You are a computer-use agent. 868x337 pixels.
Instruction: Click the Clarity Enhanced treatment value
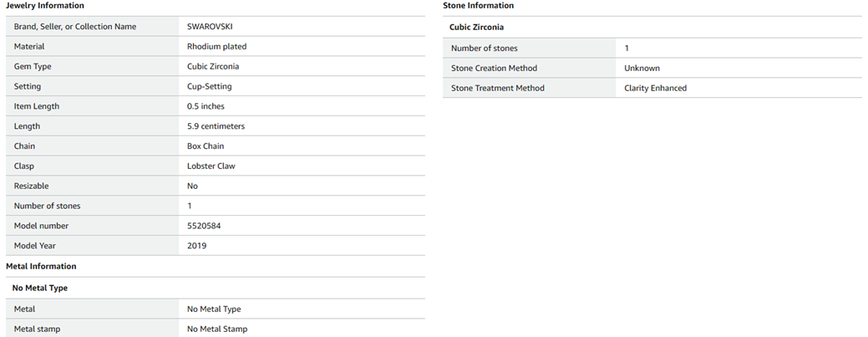click(x=655, y=89)
